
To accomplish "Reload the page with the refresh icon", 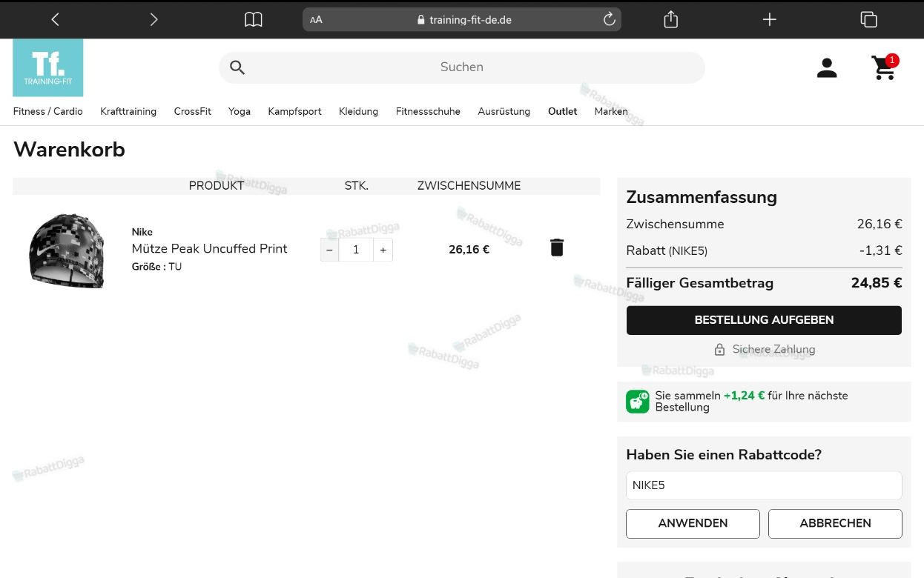I will pyautogui.click(x=609, y=20).
